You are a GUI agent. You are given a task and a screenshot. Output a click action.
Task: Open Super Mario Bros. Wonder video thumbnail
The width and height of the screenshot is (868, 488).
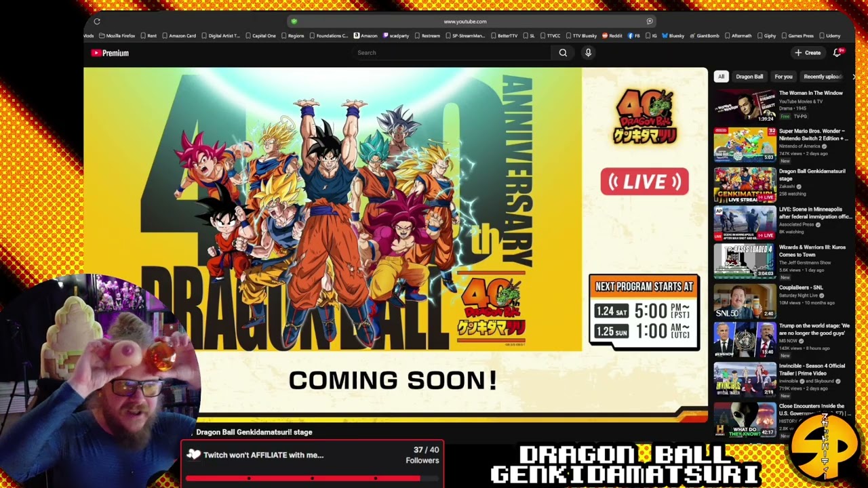click(745, 144)
